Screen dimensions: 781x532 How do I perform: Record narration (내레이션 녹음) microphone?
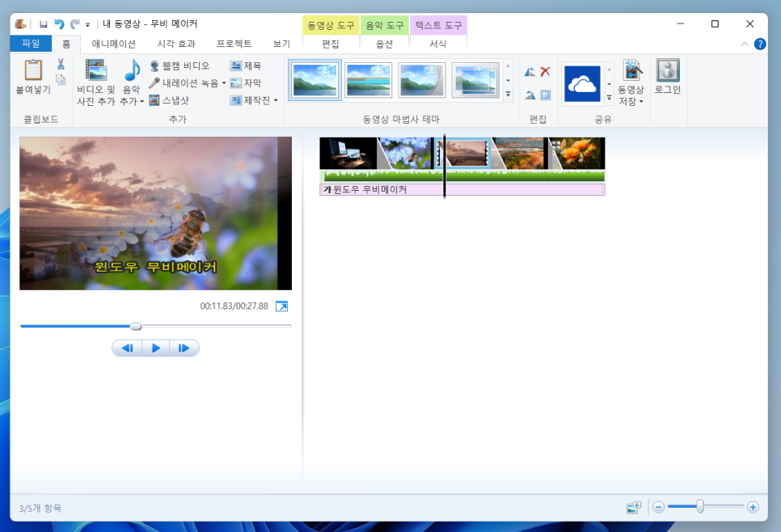pyautogui.click(x=184, y=83)
